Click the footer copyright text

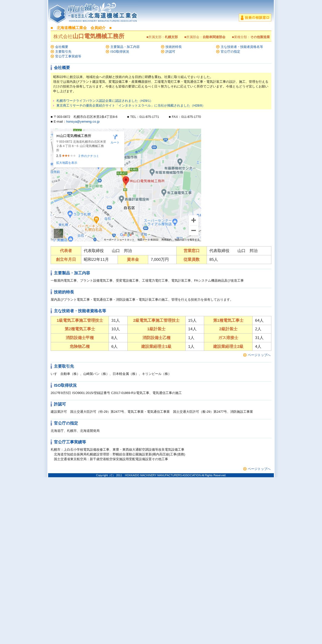coord(161,475)
